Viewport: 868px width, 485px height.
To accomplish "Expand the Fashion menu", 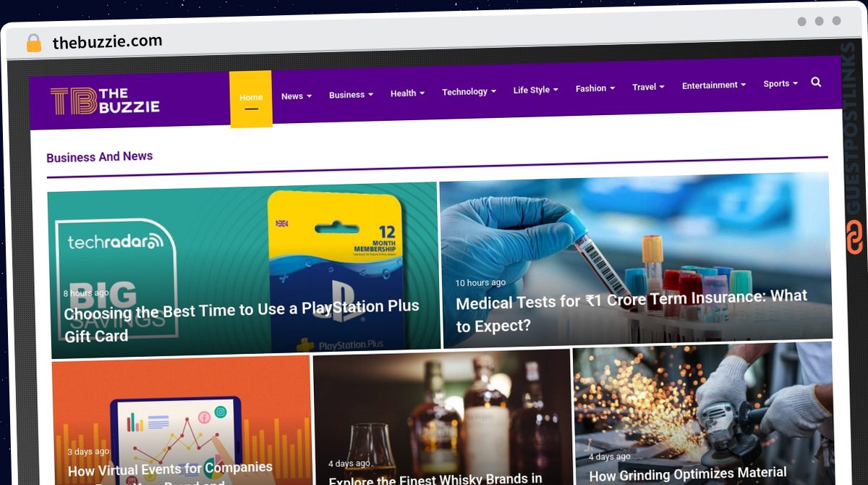I will (x=595, y=88).
